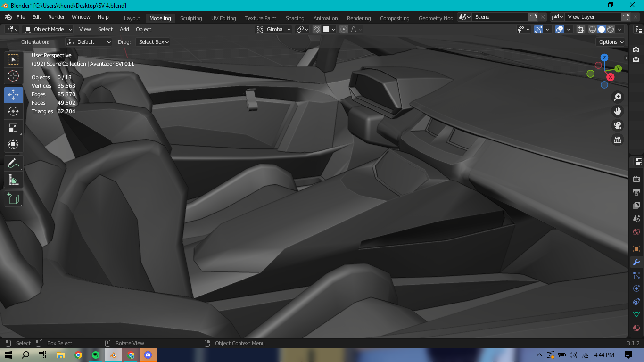Click the Blender logo menu icon
Screen dimensions: 644x362
click(x=8, y=17)
